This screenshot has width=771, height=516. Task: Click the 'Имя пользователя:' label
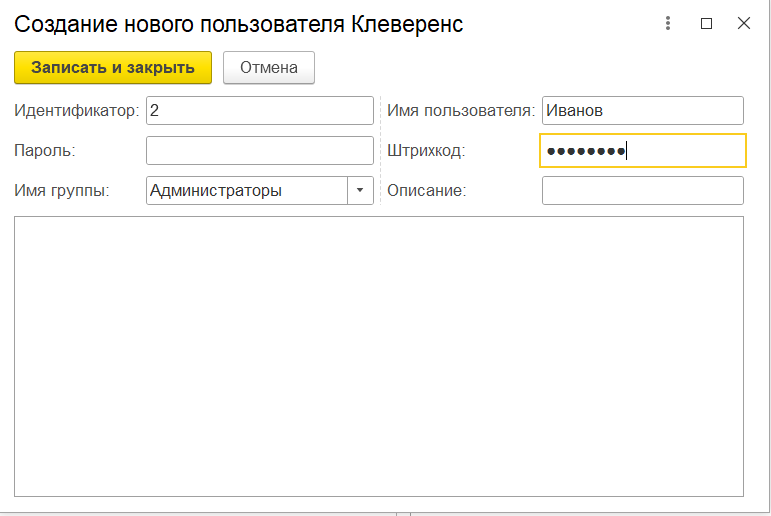(x=461, y=110)
